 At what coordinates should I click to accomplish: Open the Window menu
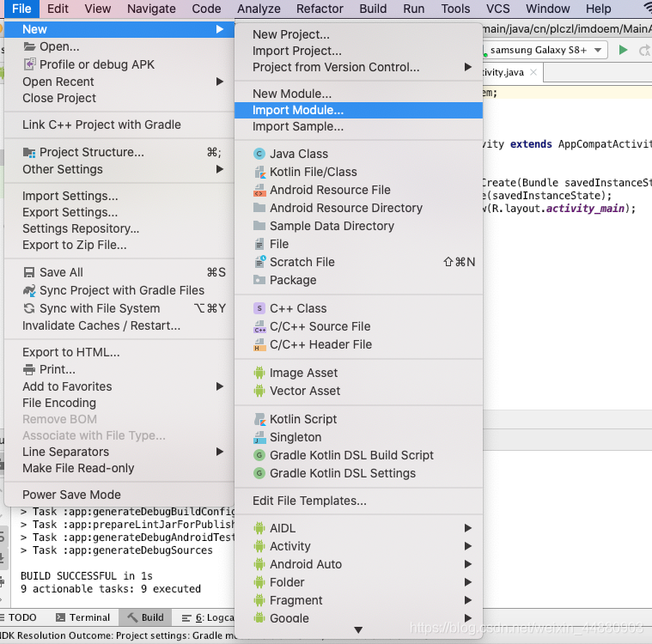coord(548,9)
